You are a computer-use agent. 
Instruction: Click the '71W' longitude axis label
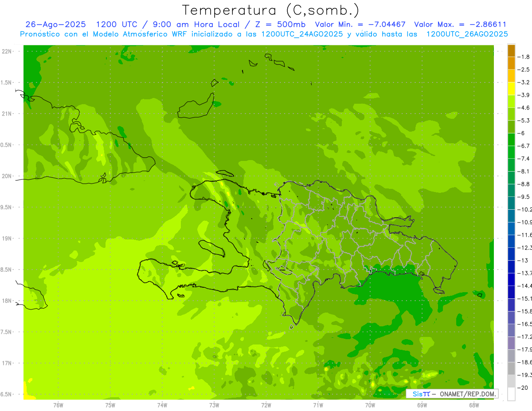(318, 405)
